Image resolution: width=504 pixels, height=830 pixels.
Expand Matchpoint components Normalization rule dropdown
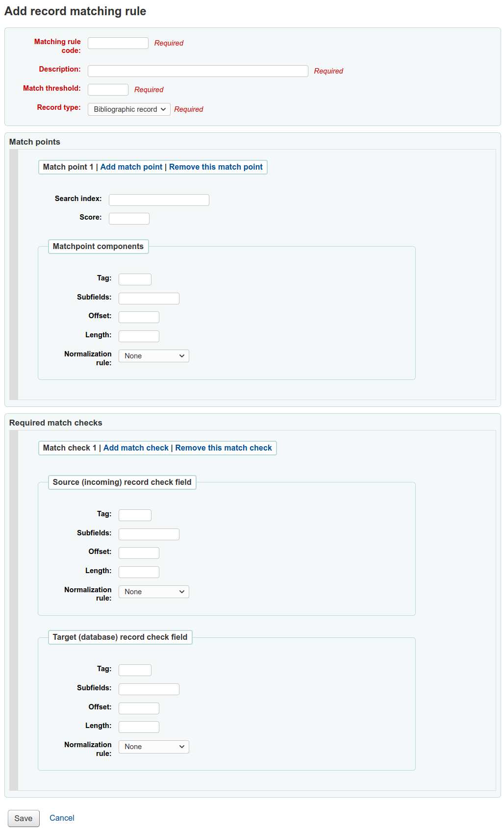pos(153,356)
